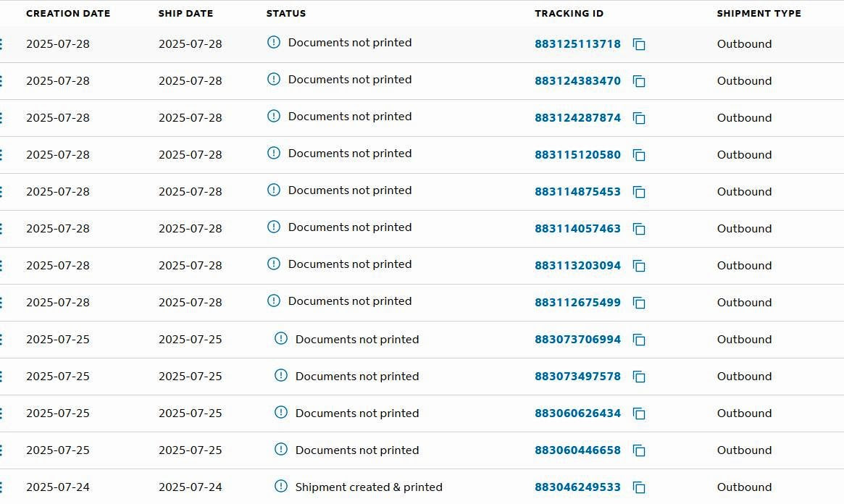Open tracking link 883060626434
Viewport: 844px width, 504px height.
577,413
